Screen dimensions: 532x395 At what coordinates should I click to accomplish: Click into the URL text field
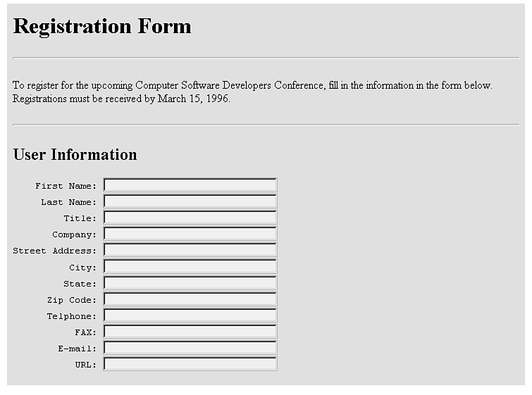point(190,364)
